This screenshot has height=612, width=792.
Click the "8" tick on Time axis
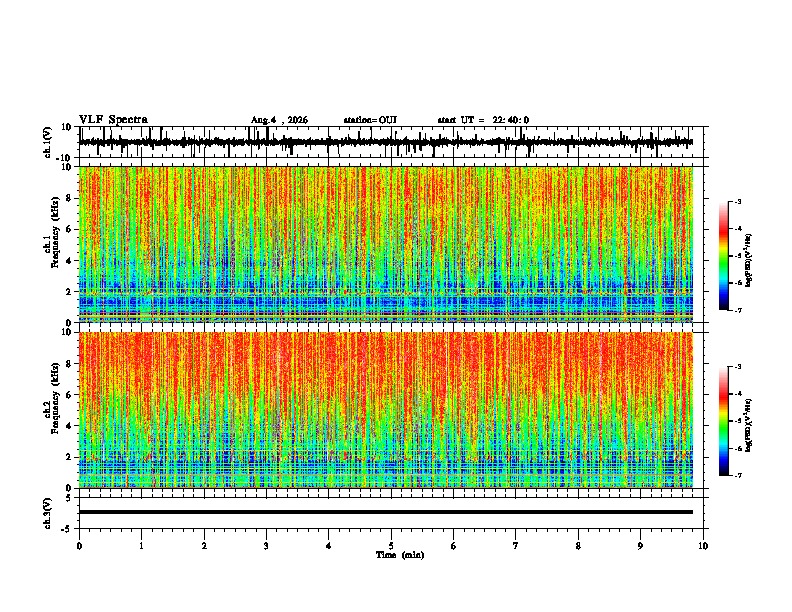click(x=578, y=546)
